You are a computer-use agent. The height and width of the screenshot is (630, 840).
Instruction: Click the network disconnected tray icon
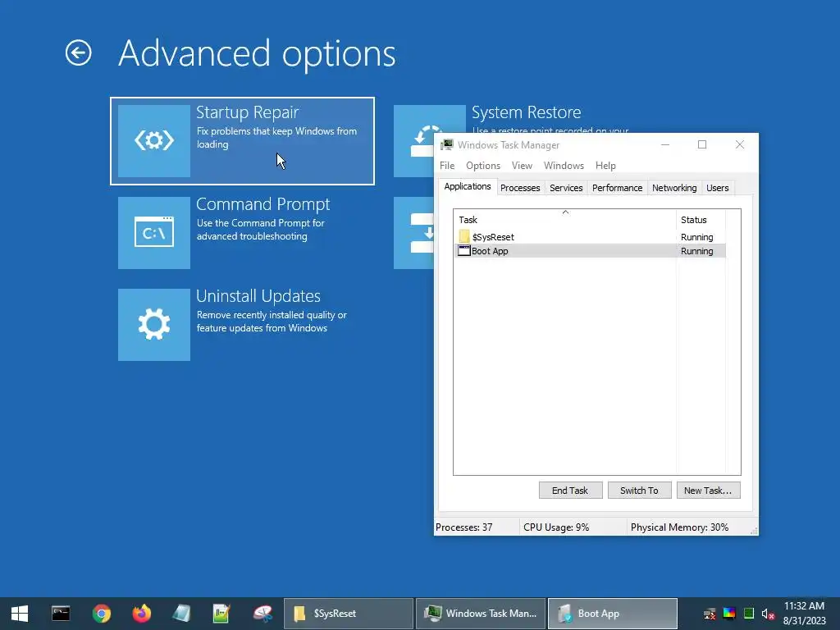(x=710, y=614)
